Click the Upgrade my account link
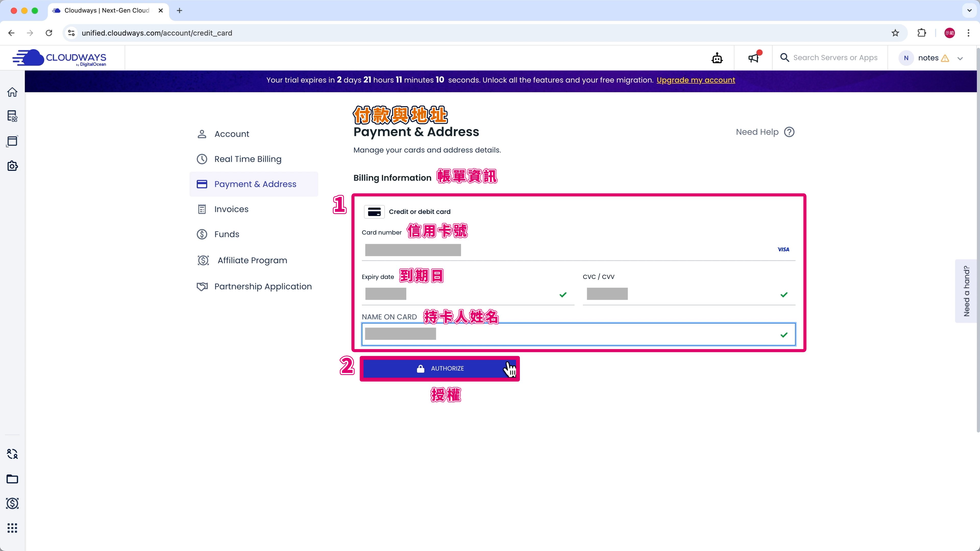 click(695, 80)
